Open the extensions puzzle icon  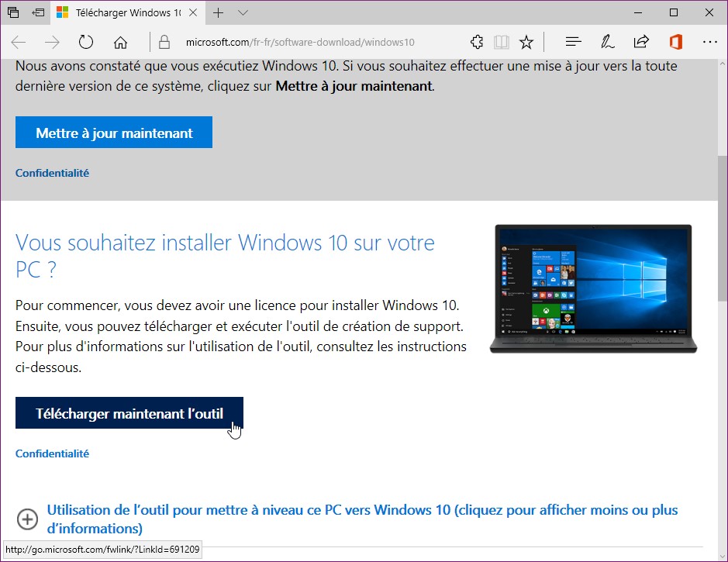477,42
